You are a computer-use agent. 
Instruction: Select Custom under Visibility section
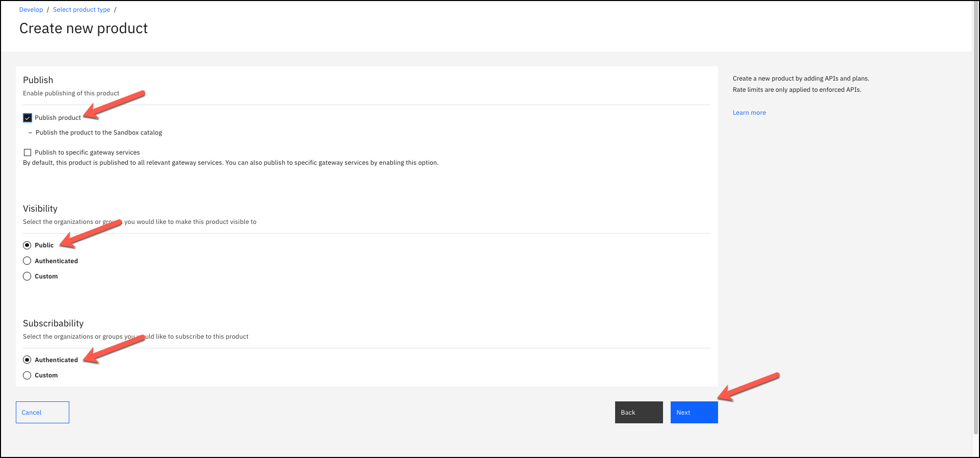coord(28,276)
